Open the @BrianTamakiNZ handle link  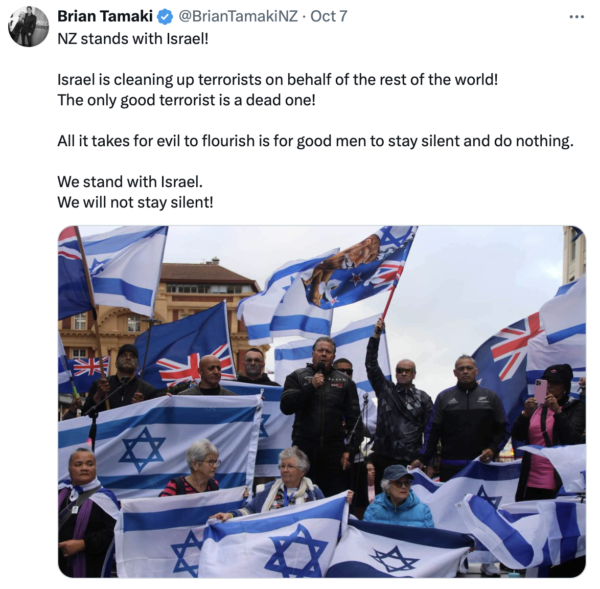238,16
